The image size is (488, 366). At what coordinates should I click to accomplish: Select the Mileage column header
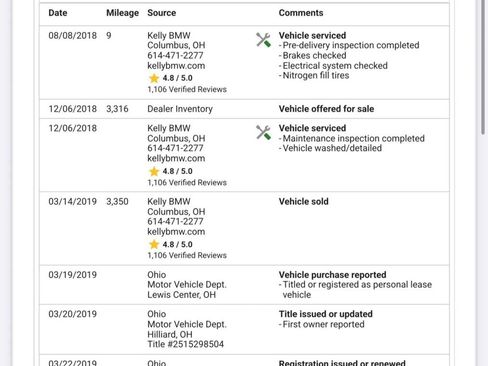(122, 13)
